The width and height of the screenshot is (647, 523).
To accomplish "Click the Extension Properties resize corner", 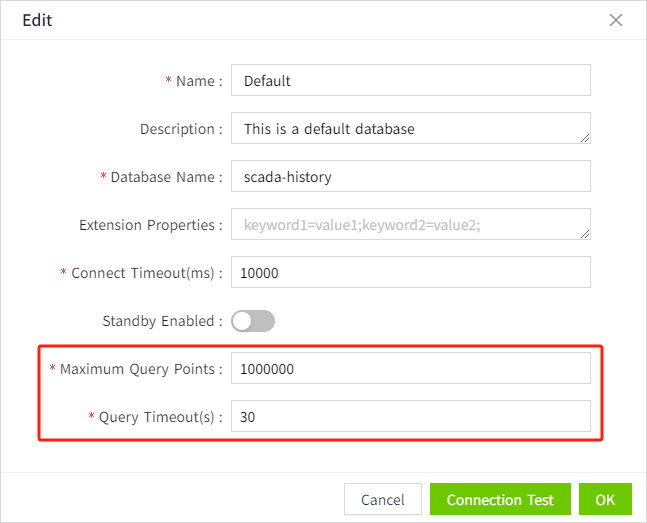I will coord(585,234).
